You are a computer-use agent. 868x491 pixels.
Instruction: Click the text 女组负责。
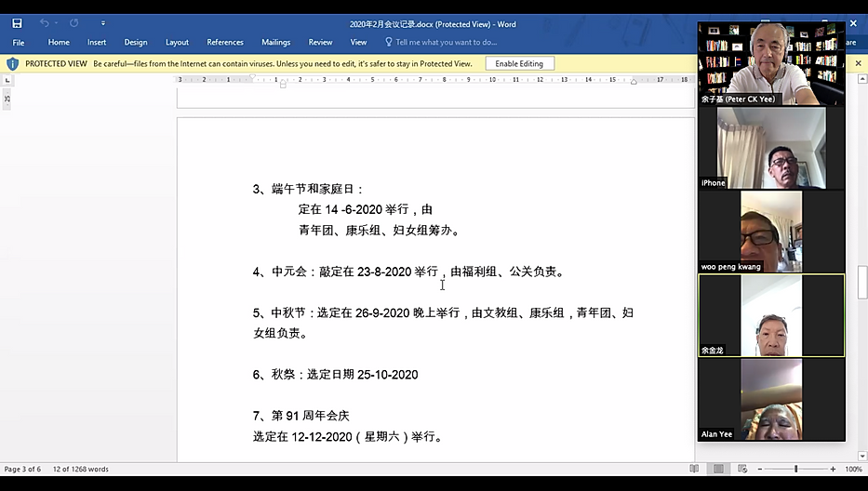281,333
